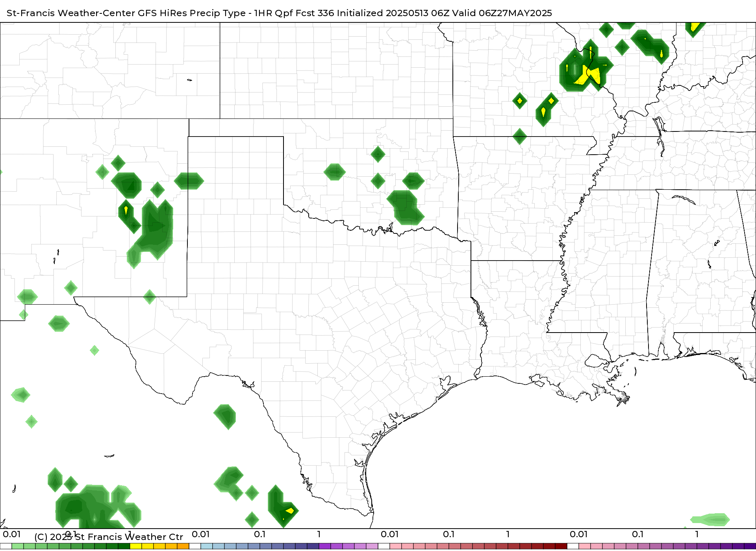The height and width of the screenshot is (551, 756).
Task: Click the darkest indigo legend swatch
Action: pos(750,546)
